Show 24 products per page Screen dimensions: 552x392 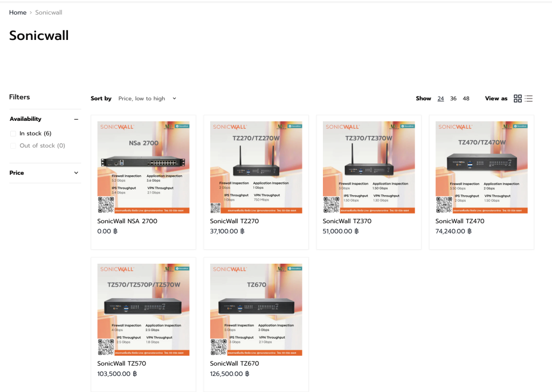(440, 99)
